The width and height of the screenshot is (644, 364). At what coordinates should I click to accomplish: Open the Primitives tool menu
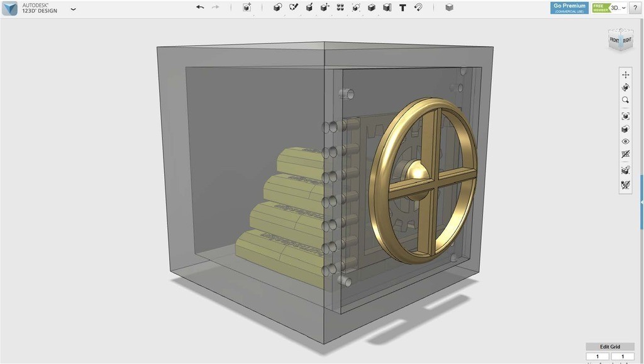point(277,8)
